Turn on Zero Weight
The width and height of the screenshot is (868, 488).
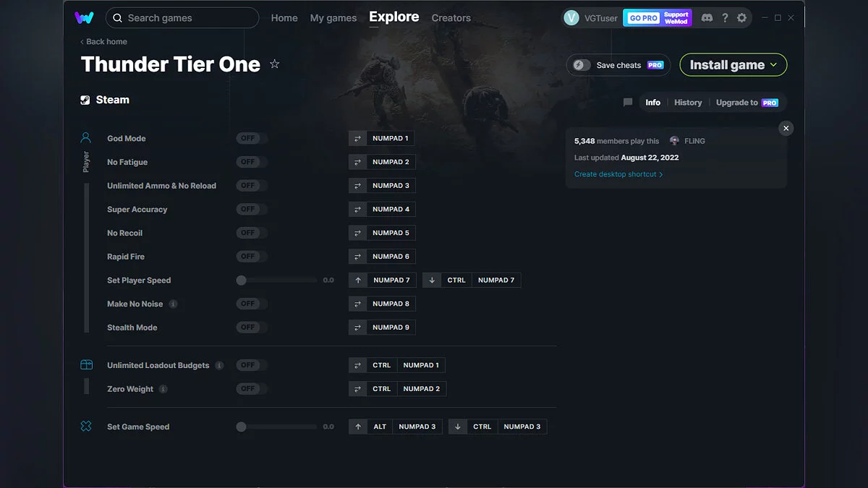[252, 389]
